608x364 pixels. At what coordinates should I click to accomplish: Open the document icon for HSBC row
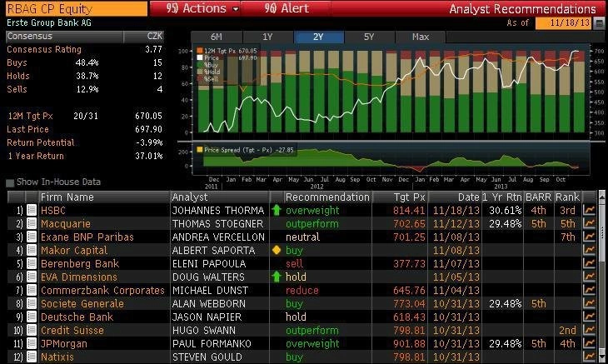coord(32,210)
